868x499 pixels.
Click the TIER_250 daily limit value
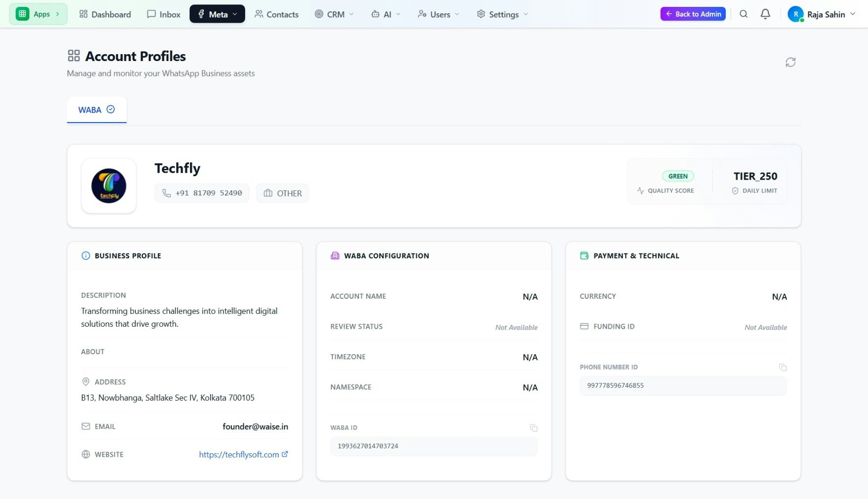click(755, 176)
